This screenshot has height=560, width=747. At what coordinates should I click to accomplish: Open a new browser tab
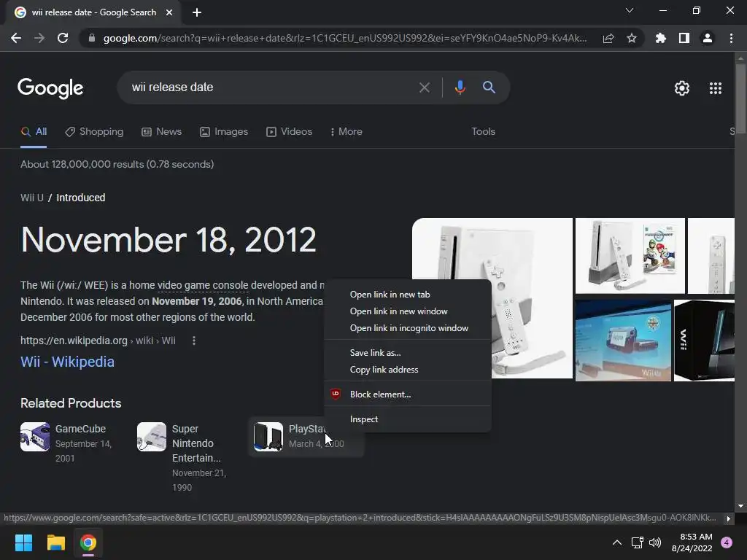pyautogui.click(x=197, y=12)
